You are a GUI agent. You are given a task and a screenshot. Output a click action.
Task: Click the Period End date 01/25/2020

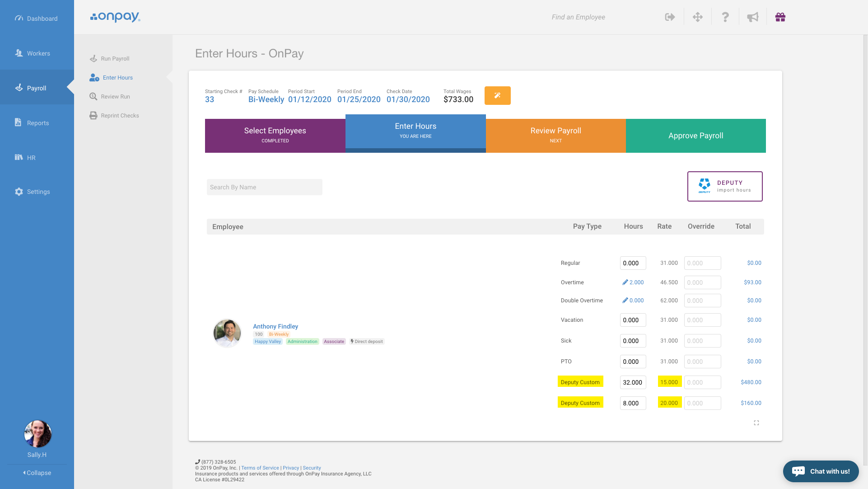coord(359,99)
